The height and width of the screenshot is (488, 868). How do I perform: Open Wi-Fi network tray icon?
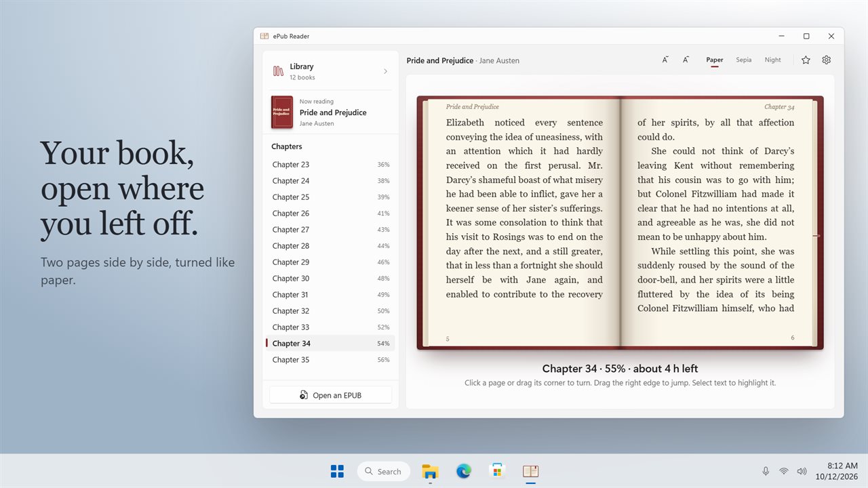point(784,471)
